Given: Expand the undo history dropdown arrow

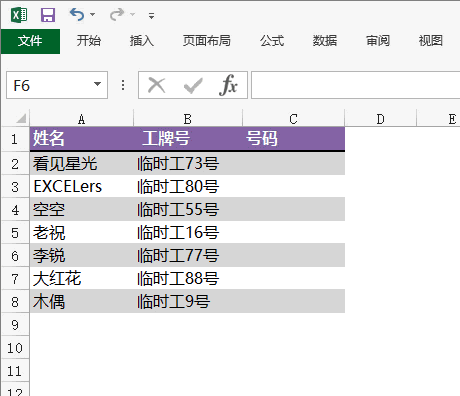Looking at the screenshot, I should point(93,14).
